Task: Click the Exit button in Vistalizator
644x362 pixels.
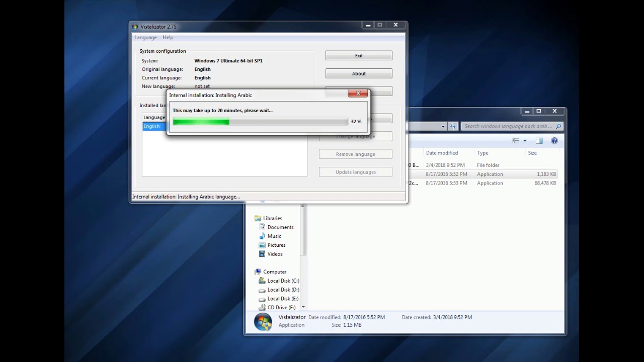Action: point(359,56)
